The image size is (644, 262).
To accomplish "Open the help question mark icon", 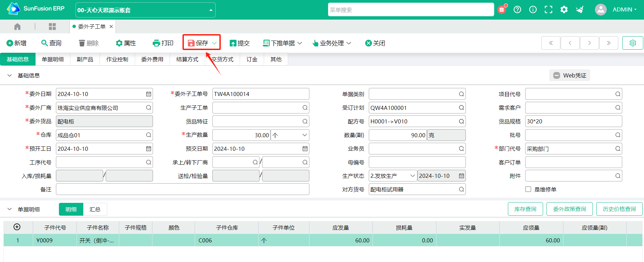I will 517,9.
